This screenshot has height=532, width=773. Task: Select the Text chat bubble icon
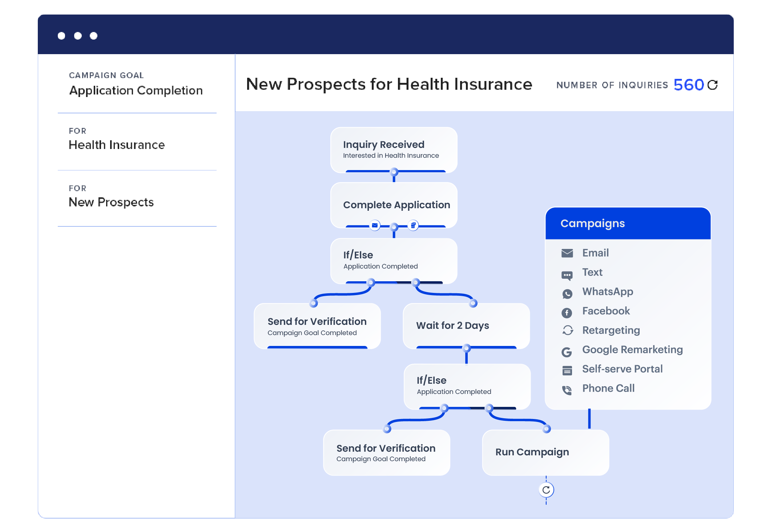[567, 276]
